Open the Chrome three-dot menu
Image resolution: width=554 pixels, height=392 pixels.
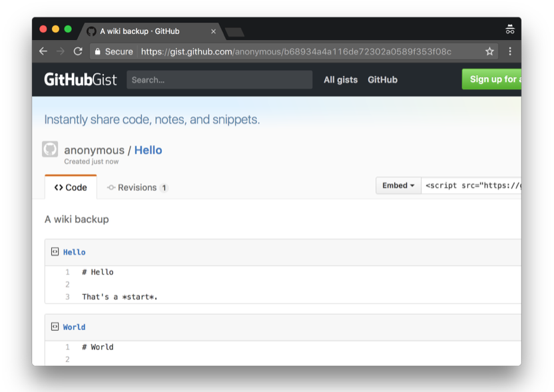[510, 51]
